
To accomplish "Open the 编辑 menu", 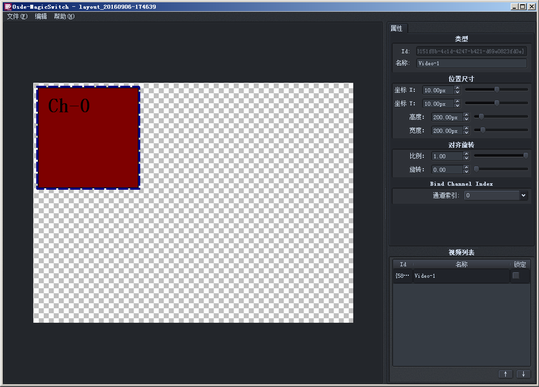I will [41, 16].
